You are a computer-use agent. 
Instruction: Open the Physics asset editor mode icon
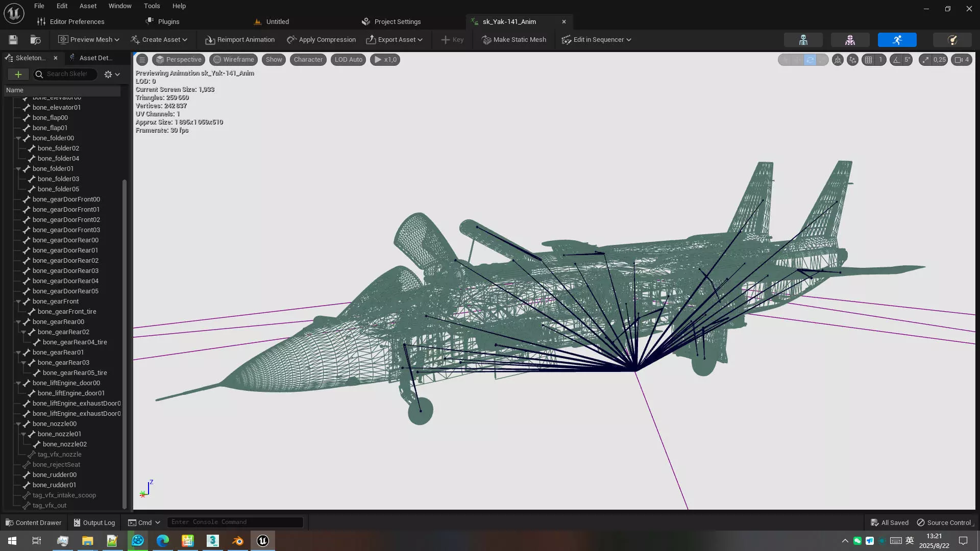[952, 40]
